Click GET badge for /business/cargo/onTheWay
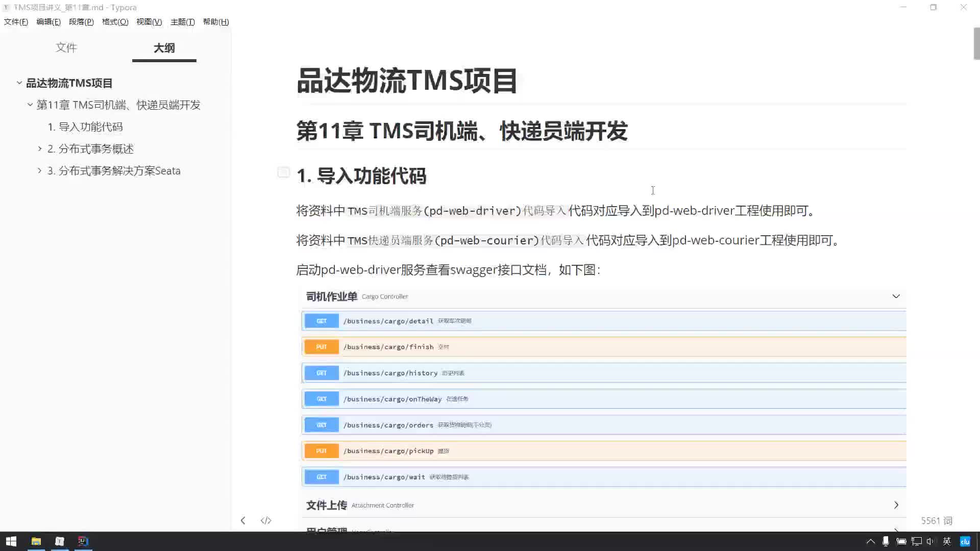 tap(322, 399)
